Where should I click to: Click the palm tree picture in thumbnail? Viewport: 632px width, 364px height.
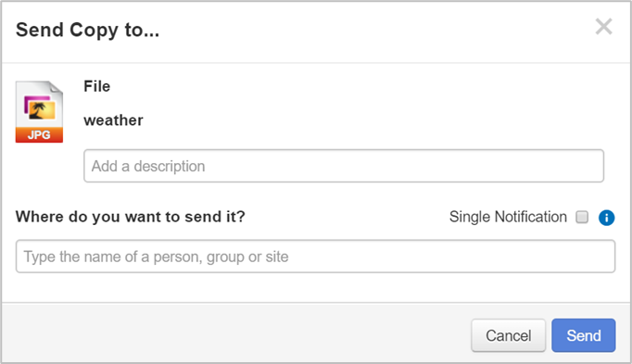pos(40,108)
